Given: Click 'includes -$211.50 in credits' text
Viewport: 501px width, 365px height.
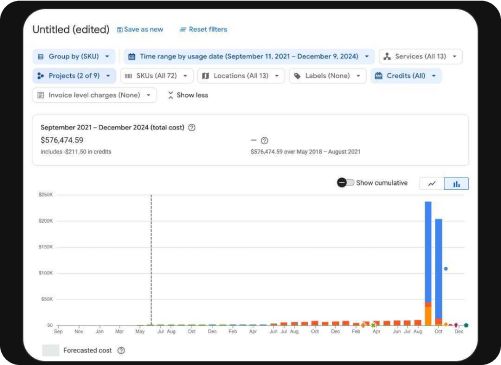Looking at the screenshot, I should (76, 152).
